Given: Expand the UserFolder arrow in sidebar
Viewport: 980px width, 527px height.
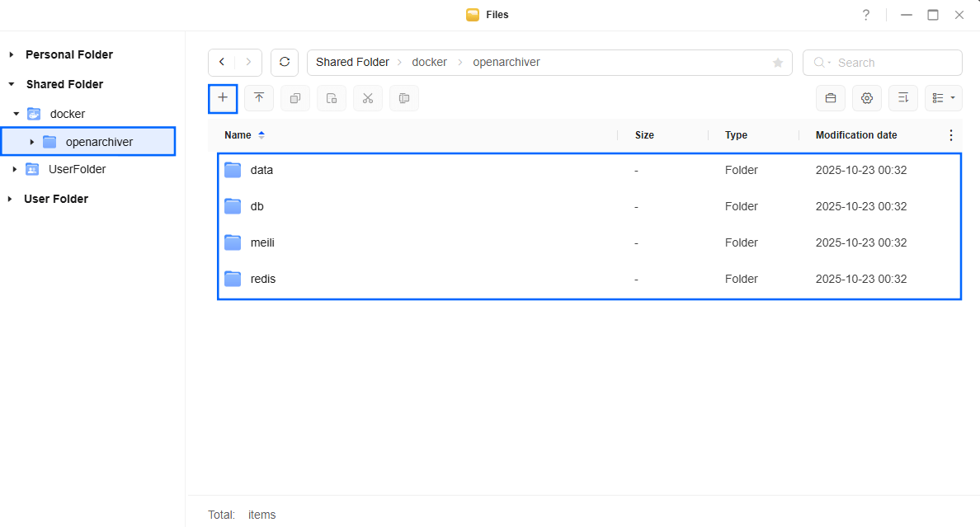Looking at the screenshot, I should pos(15,169).
